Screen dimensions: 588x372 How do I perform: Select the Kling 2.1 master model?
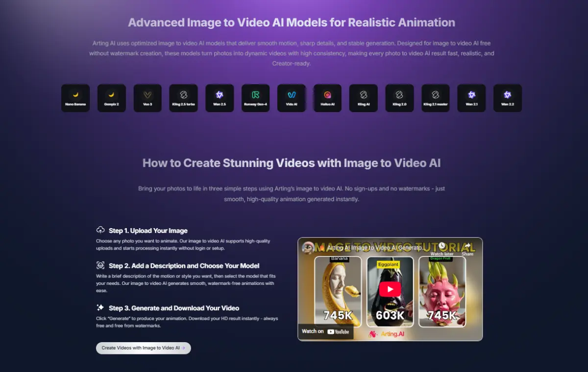[436, 98]
